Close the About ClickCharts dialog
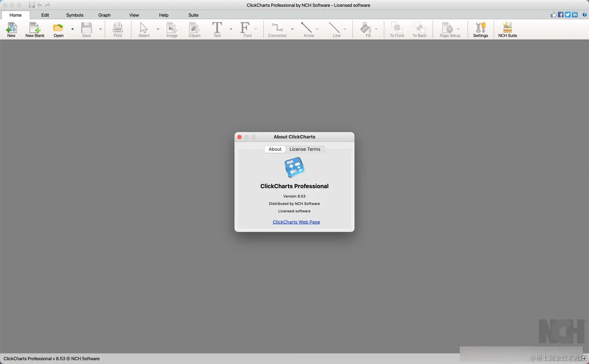Image resolution: width=589 pixels, height=364 pixels. click(x=239, y=137)
